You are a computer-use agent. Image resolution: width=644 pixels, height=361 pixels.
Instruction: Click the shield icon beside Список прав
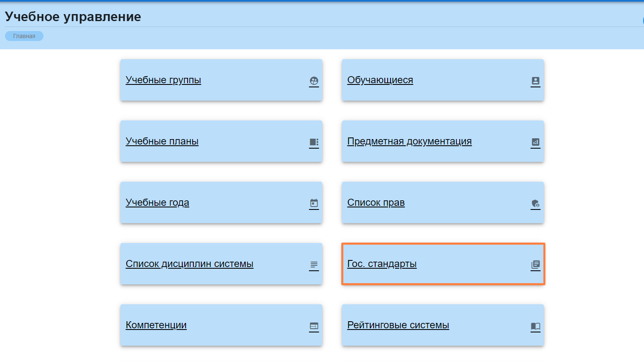tap(535, 203)
